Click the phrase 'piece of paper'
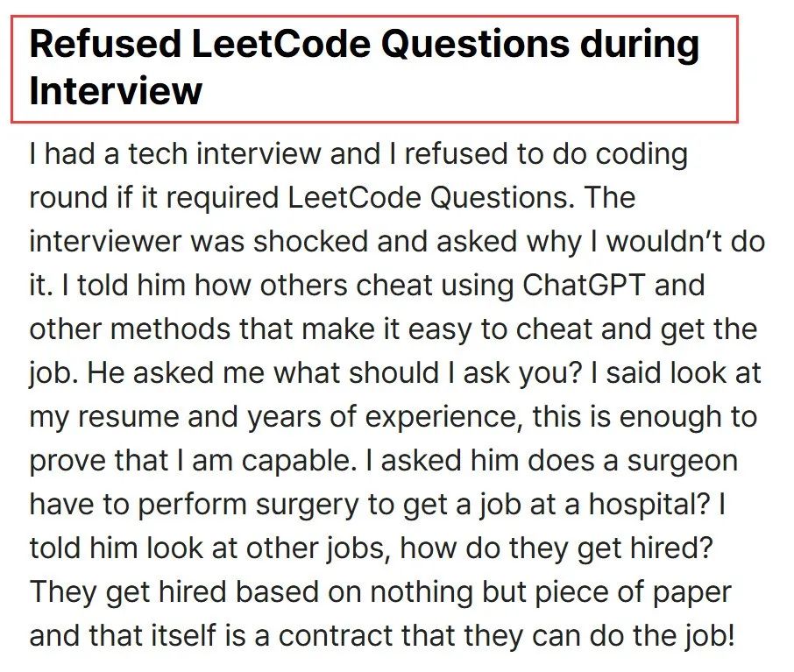This screenshot has width=794, height=672. click(x=633, y=593)
